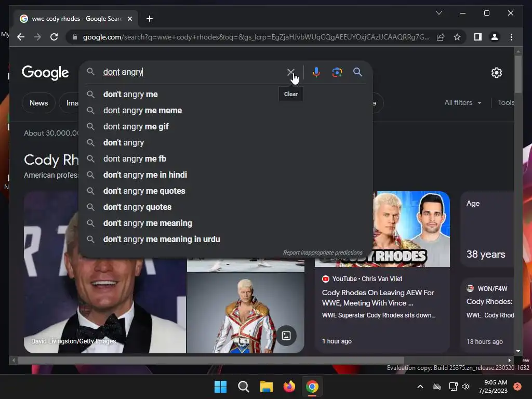Viewport: 532px width, 399px height.
Task: Open tab search dropdown arrow
Action: [x=438, y=13]
